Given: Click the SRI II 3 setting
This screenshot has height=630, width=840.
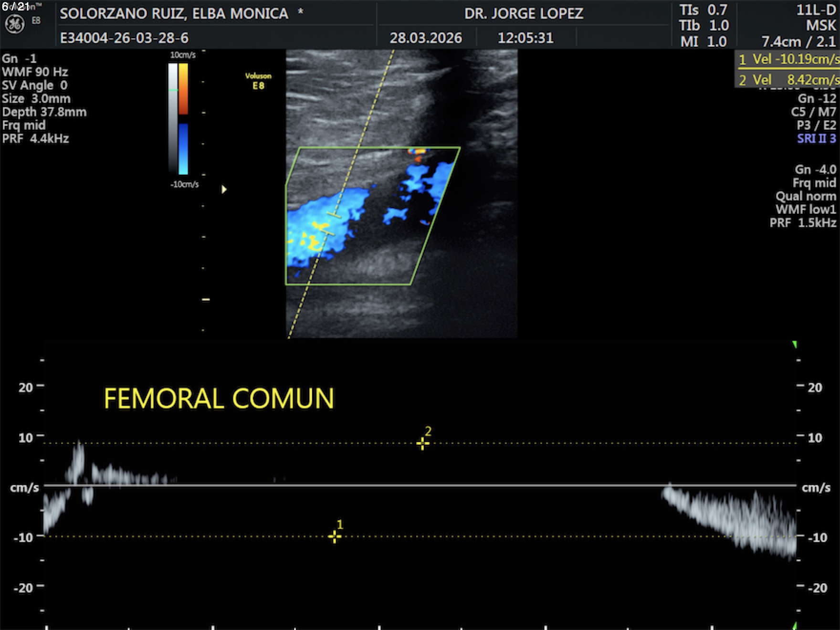Looking at the screenshot, I should pos(816,139).
